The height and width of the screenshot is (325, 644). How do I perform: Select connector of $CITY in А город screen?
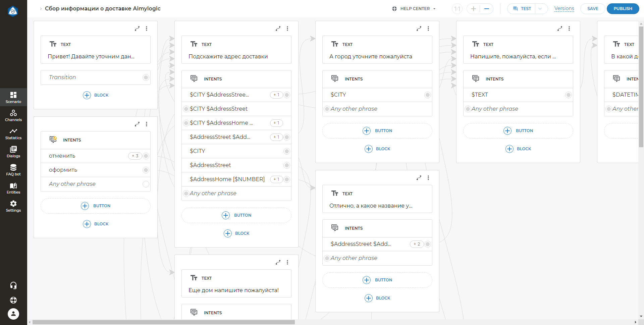428,95
